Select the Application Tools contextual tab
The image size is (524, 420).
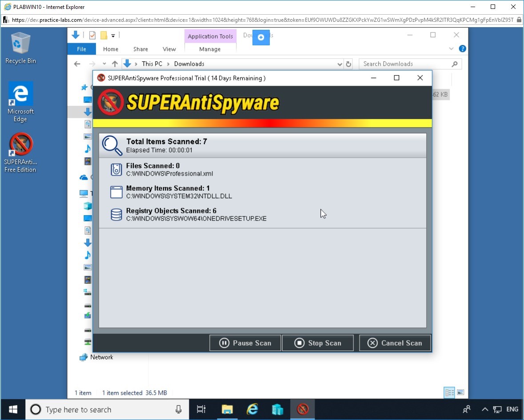point(210,36)
